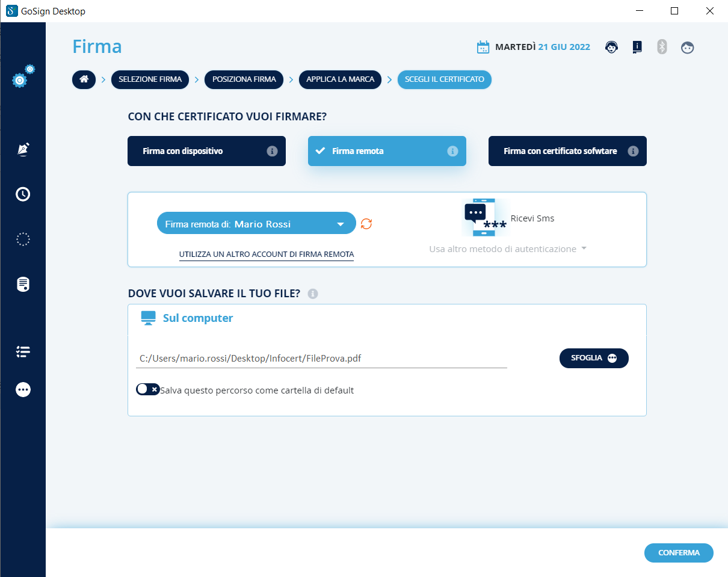This screenshot has width=728, height=577.
Task: Click Utilizza un altro account link
Action: (267, 255)
